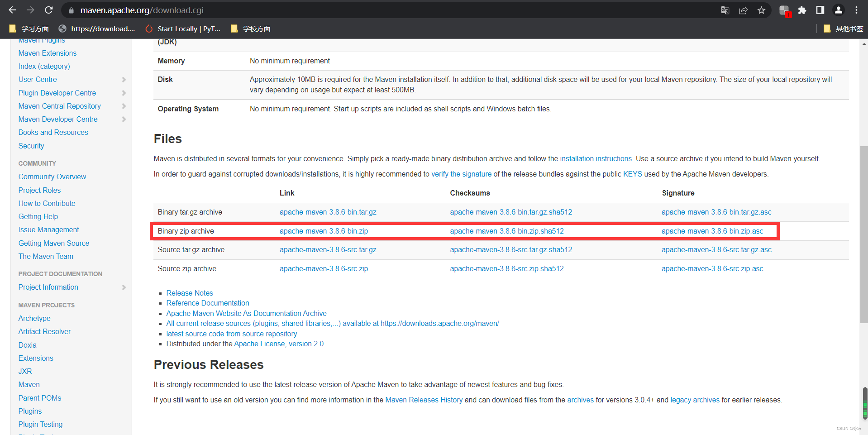Open Maven Releases History link
Image resolution: width=868 pixels, height=435 pixels.
[x=424, y=400]
